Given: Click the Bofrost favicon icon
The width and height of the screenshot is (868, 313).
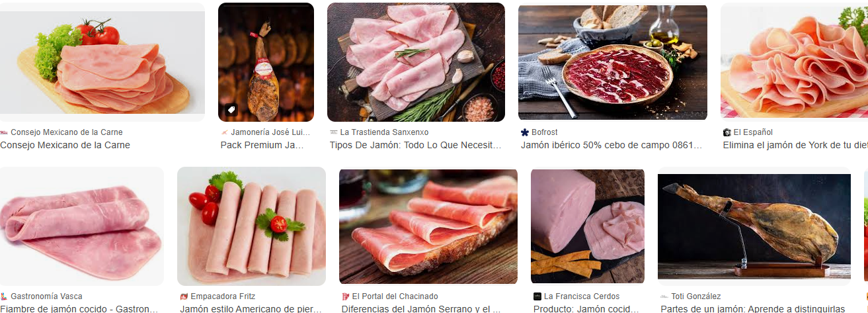Looking at the screenshot, I should (525, 132).
